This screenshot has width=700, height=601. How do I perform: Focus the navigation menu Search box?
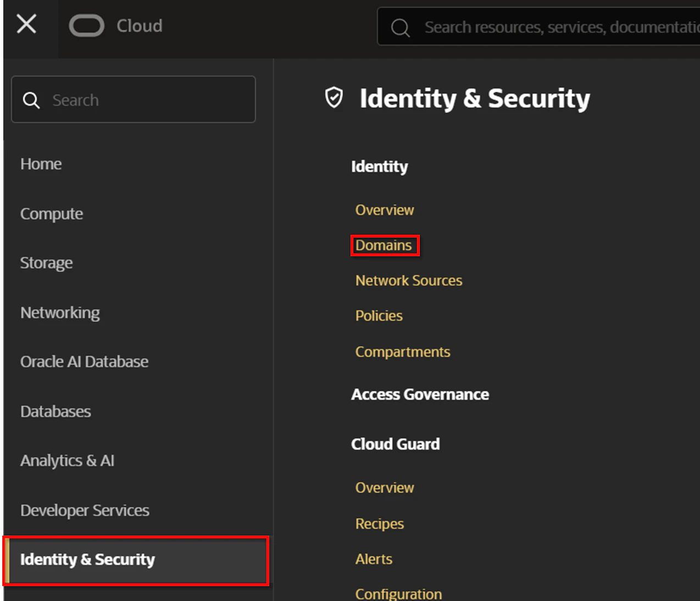134,100
